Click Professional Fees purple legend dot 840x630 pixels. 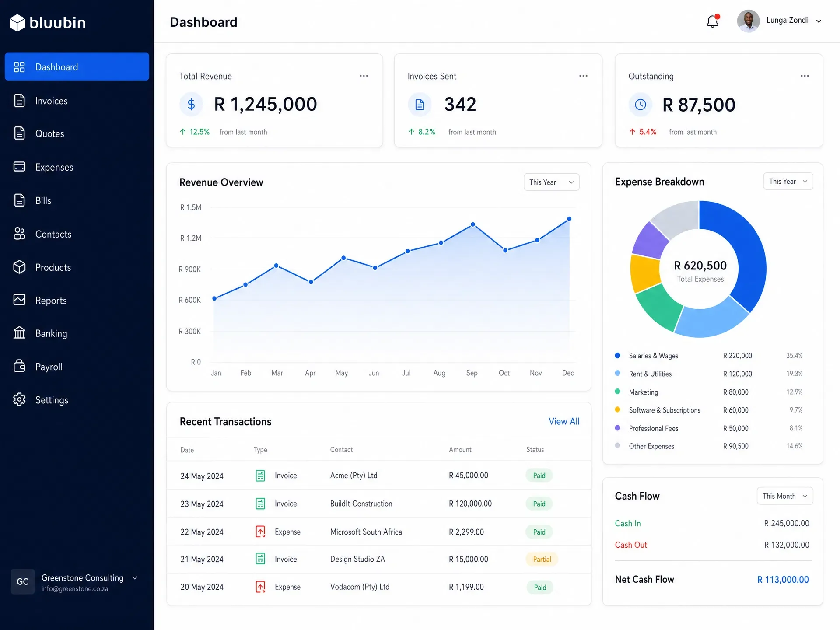[617, 428]
